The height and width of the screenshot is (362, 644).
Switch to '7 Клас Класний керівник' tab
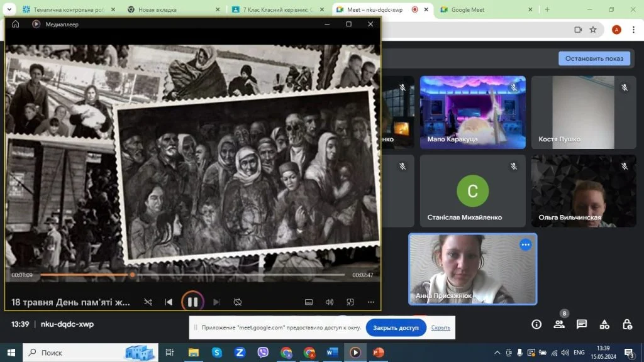pos(277,9)
